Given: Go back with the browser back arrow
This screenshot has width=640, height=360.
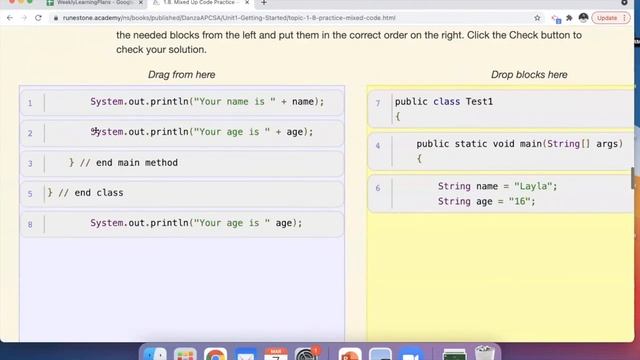Looking at the screenshot, I should pos(10,18).
